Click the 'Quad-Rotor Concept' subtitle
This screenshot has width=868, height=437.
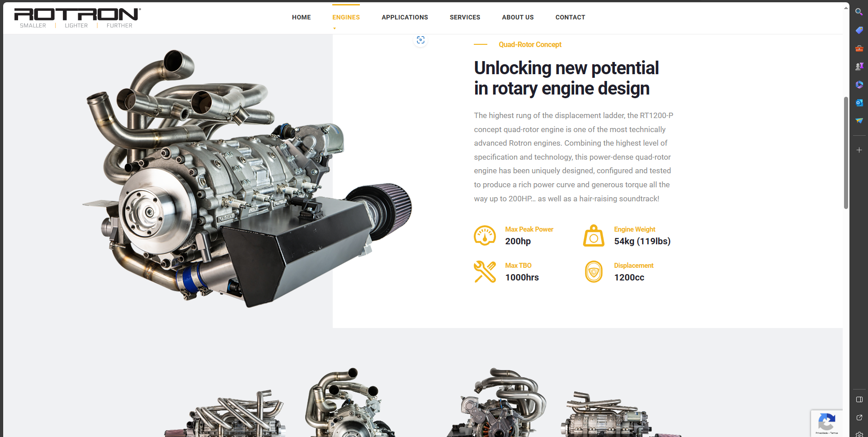[x=530, y=44]
